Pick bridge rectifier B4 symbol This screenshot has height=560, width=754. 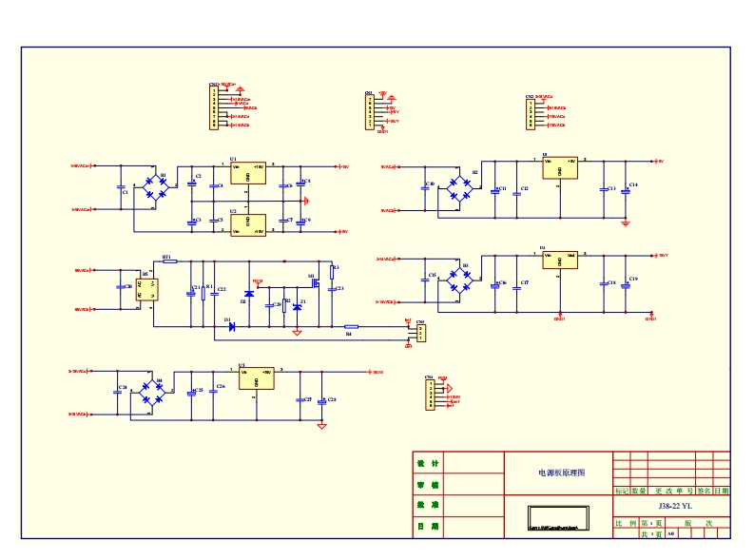click(152, 394)
